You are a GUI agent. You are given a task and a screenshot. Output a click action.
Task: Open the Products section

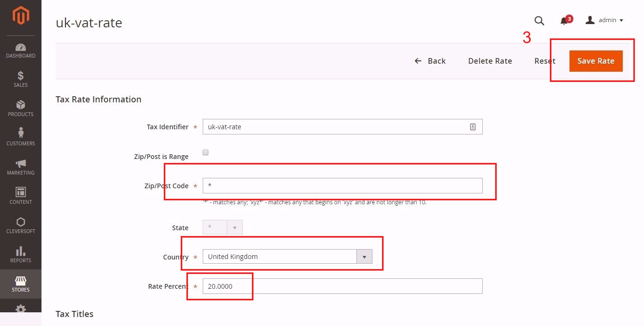pyautogui.click(x=21, y=108)
